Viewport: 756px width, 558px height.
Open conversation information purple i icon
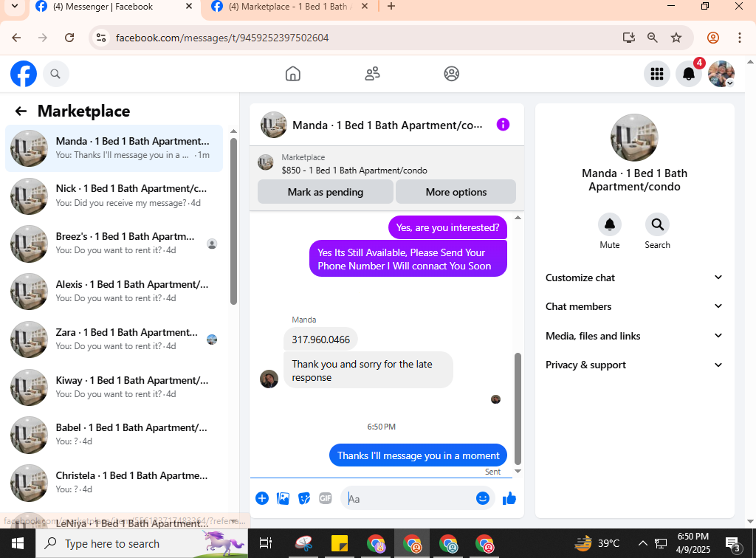pos(503,125)
